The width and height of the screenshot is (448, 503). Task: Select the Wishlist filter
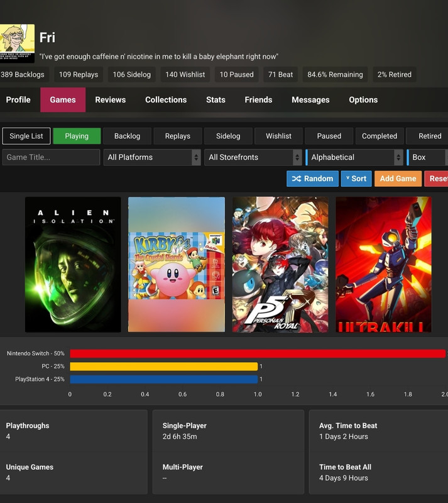[x=278, y=136]
